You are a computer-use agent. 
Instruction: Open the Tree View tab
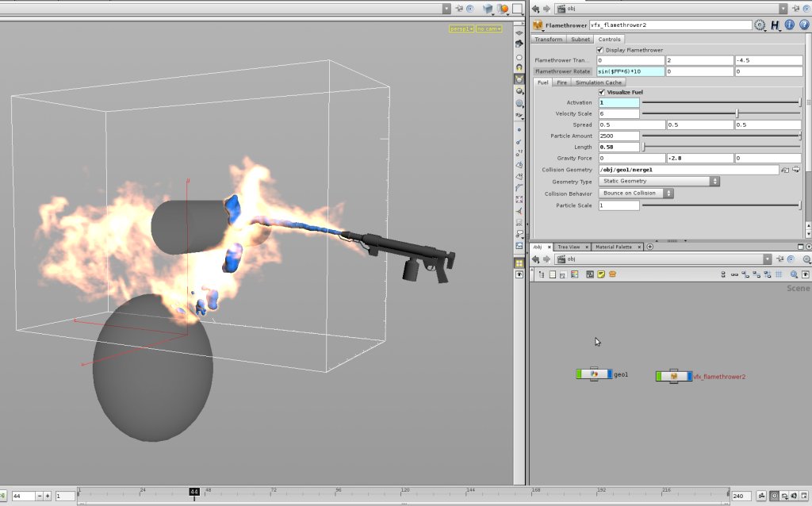pyautogui.click(x=569, y=247)
